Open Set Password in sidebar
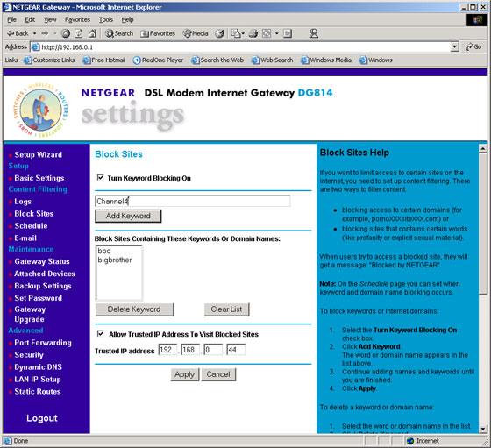 (x=39, y=298)
